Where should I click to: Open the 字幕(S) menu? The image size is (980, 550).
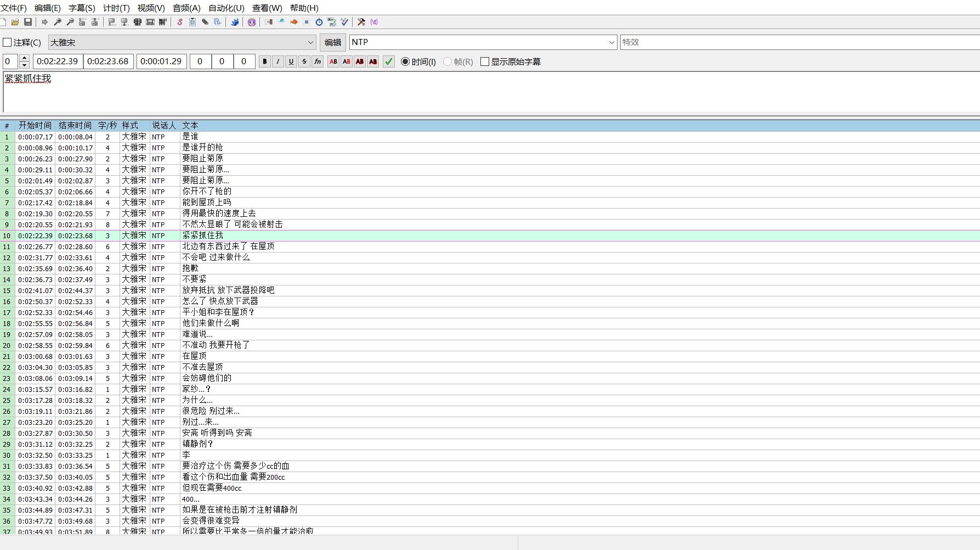[x=82, y=8]
